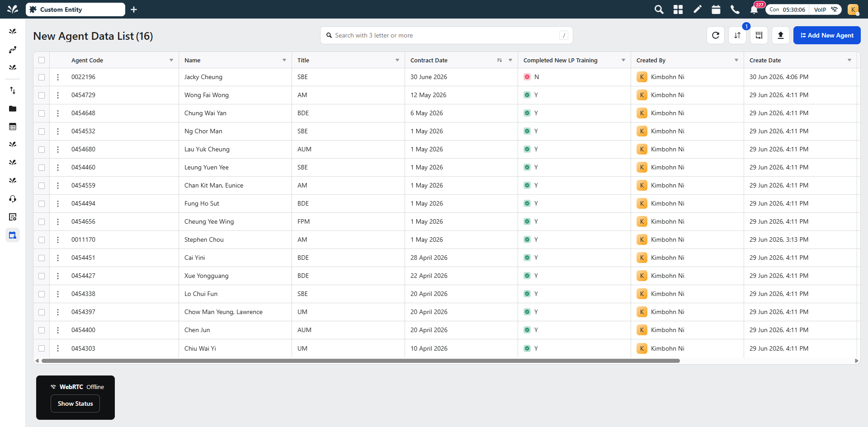This screenshot has width=868, height=427.
Task: Click the scroll right arrow of table
Action: click(856, 361)
